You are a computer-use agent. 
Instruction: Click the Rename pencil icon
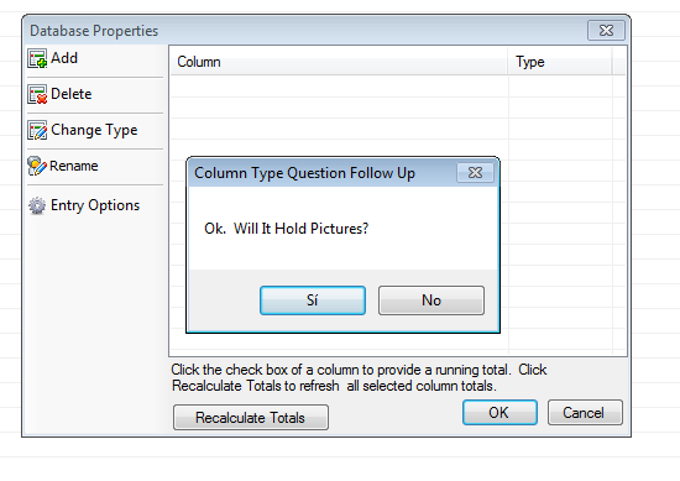pyautogui.click(x=37, y=167)
